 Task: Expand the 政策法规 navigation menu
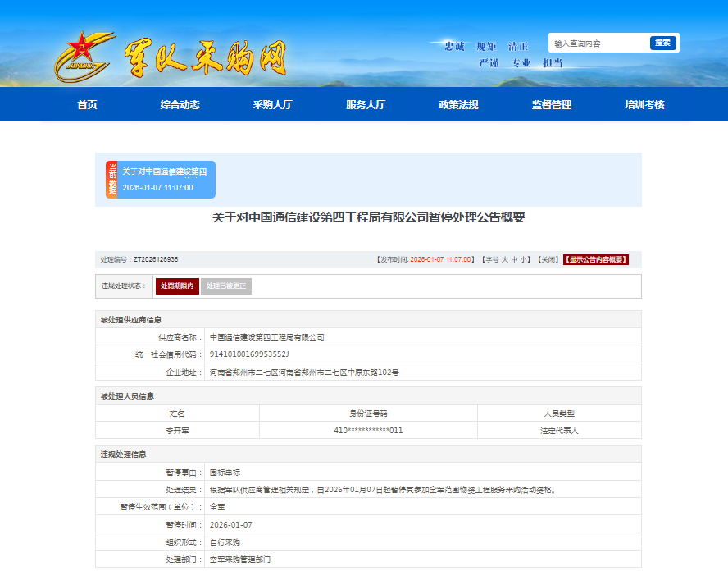458,105
